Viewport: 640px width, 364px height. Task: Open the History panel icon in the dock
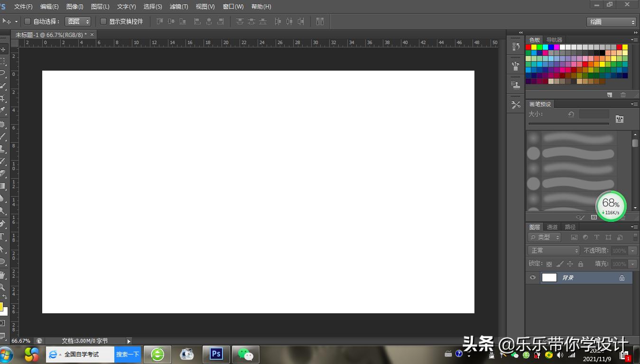[x=516, y=46]
